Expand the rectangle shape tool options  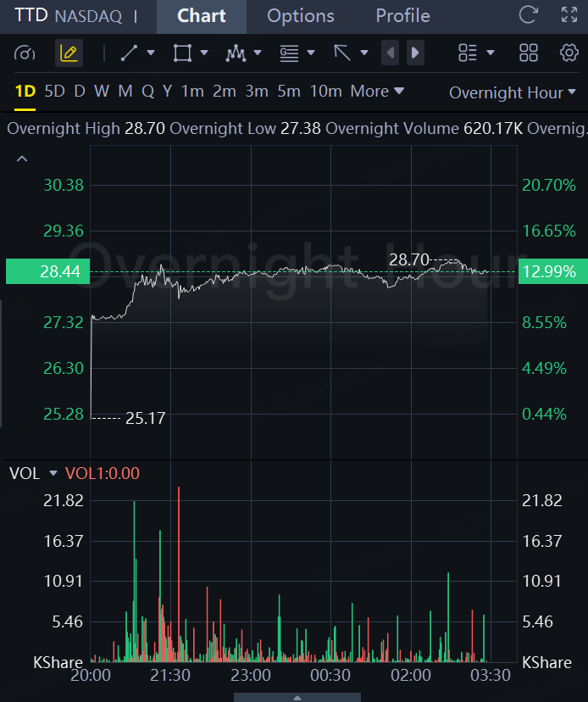[204, 53]
